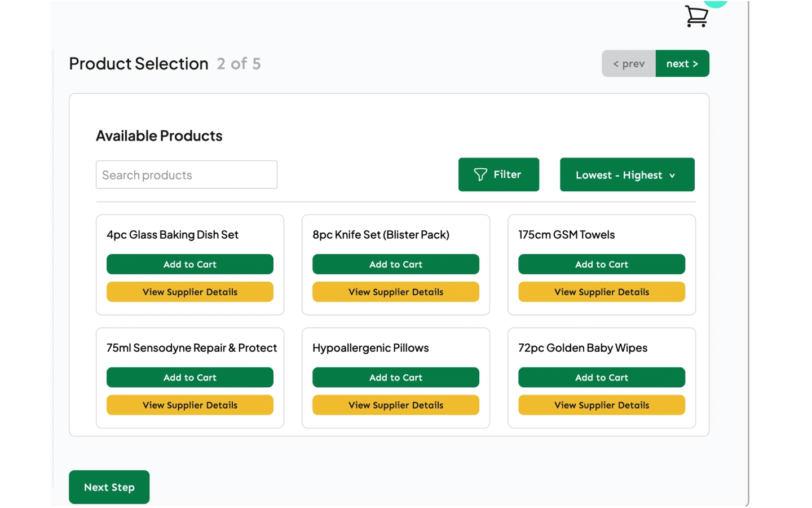View supplier details for Golden Baby Wipes
Viewport: 812px width, 508px height.
(602, 405)
